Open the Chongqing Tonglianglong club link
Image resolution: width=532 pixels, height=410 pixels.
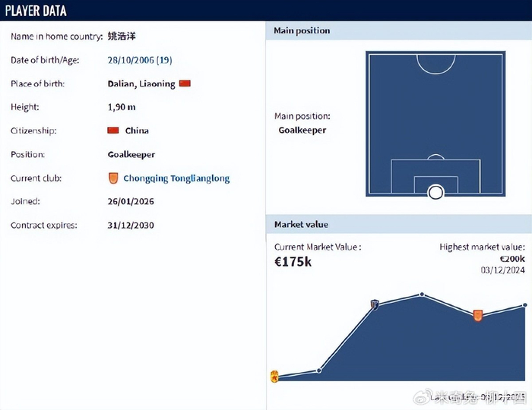[176, 178]
